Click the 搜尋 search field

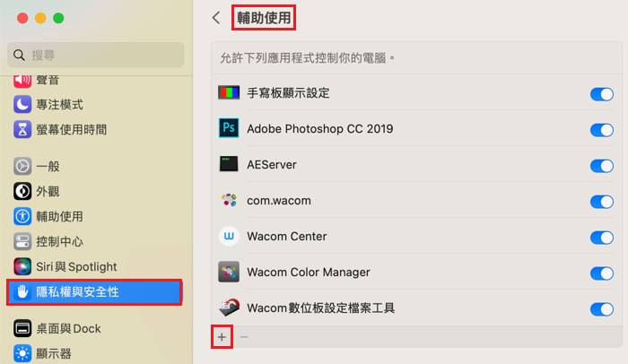96,55
